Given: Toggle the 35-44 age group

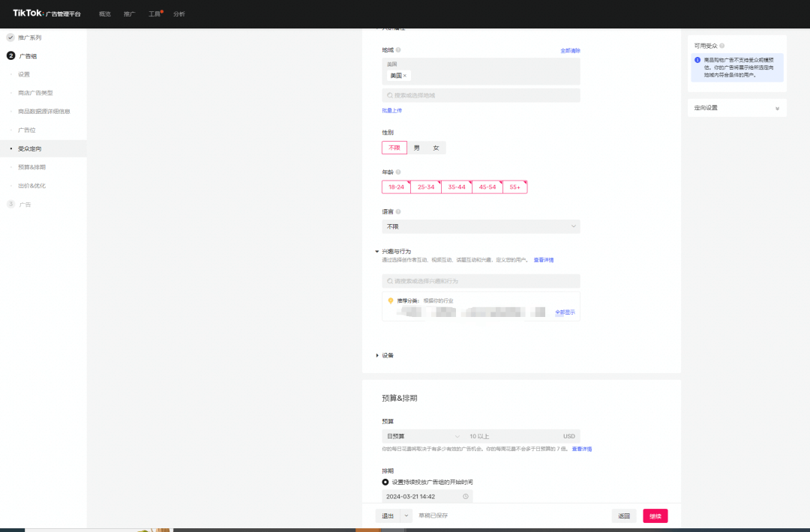Looking at the screenshot, I should coord(457,187).
